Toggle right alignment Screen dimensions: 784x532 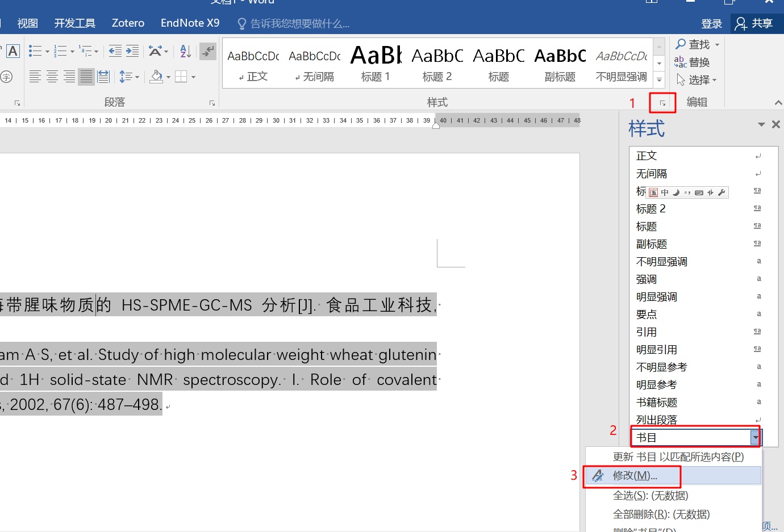click(69, 77)
